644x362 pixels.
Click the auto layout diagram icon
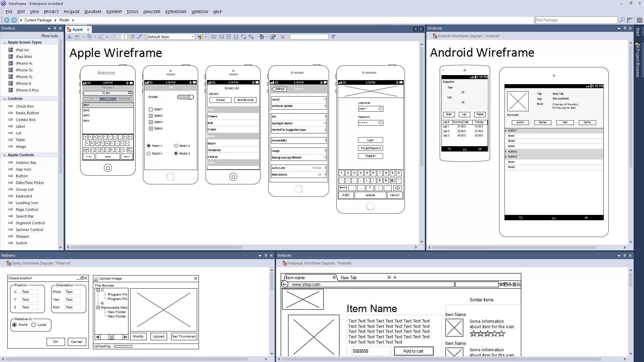262,37
